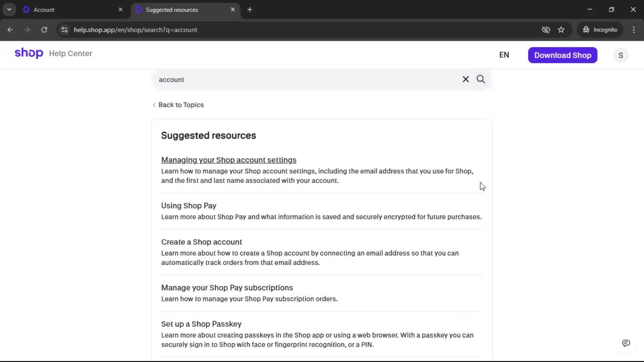
Task: Open a new browser tab
Action: (250, 10)
